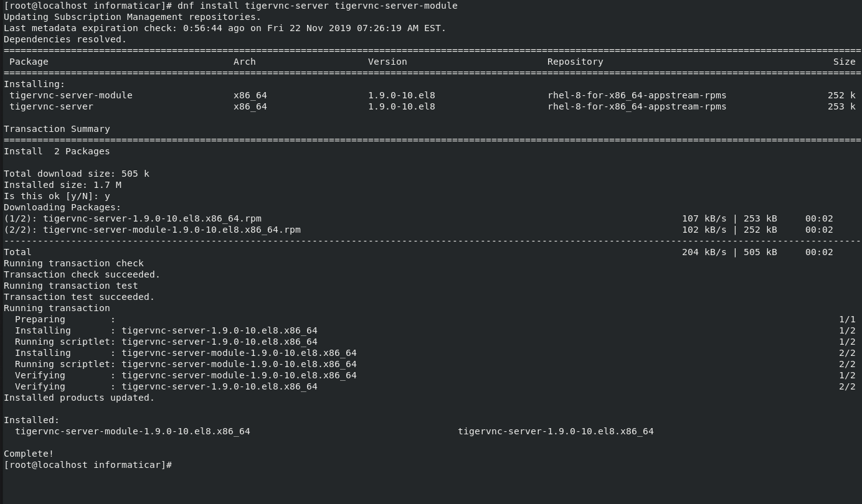The image size is (862, 504).
Task: Click the 'Is this ok [y/N]: y' line
Action: click(x=57, y=196)
